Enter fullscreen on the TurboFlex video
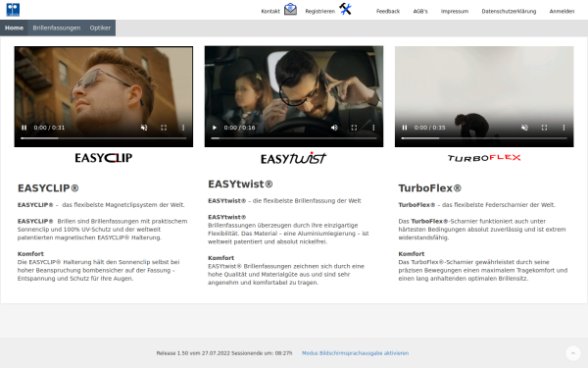Image resolution: width=588 pixels, height=368 pixels. tap(544, 128)
